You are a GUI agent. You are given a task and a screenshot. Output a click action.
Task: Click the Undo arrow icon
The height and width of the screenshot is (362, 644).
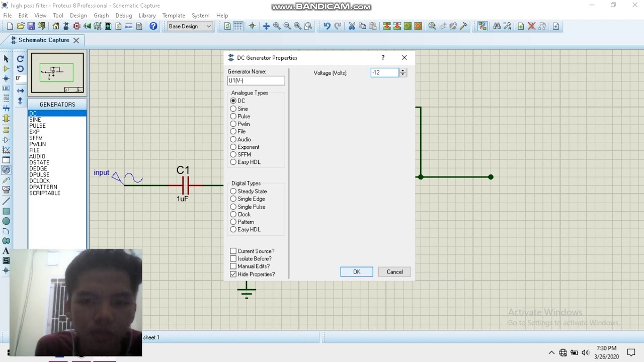(327, 26)
